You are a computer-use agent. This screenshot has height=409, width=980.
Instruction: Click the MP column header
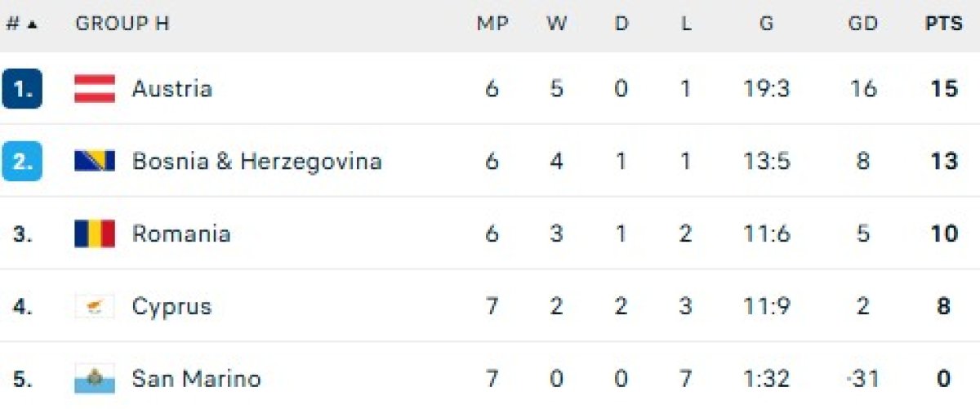pos(492,24)
